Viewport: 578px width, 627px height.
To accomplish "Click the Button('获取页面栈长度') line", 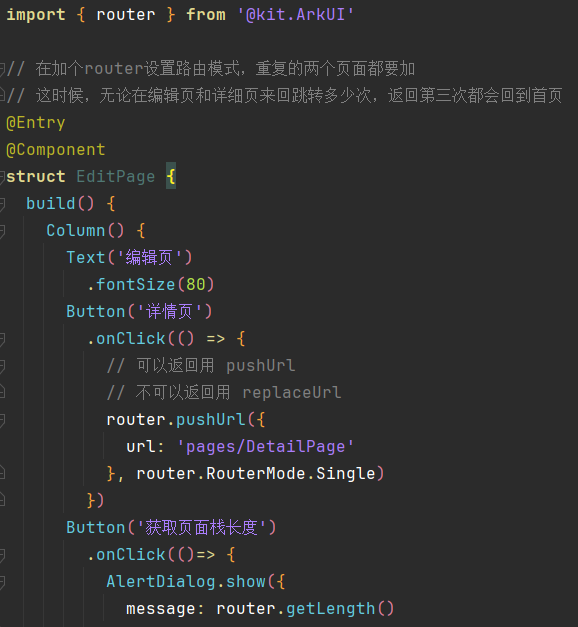I will coord(171,527).
